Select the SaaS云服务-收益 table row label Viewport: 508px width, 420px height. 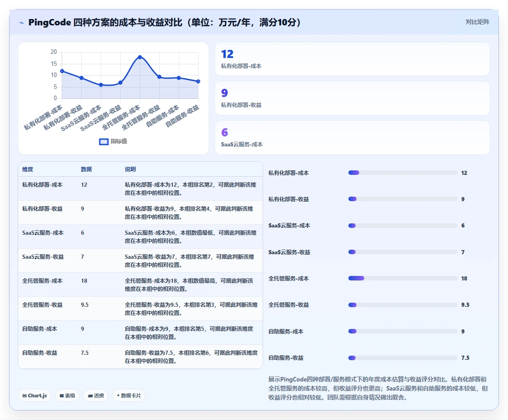pos(43,256)
